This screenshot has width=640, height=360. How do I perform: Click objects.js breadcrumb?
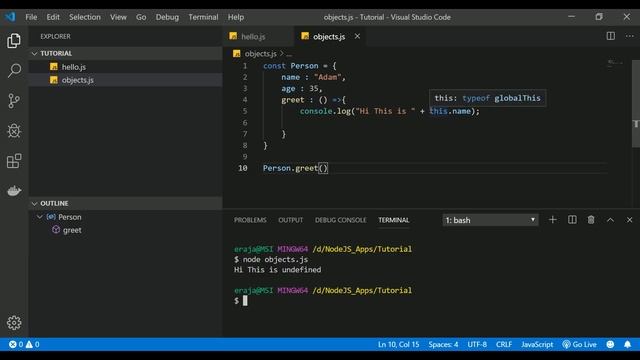260,53
